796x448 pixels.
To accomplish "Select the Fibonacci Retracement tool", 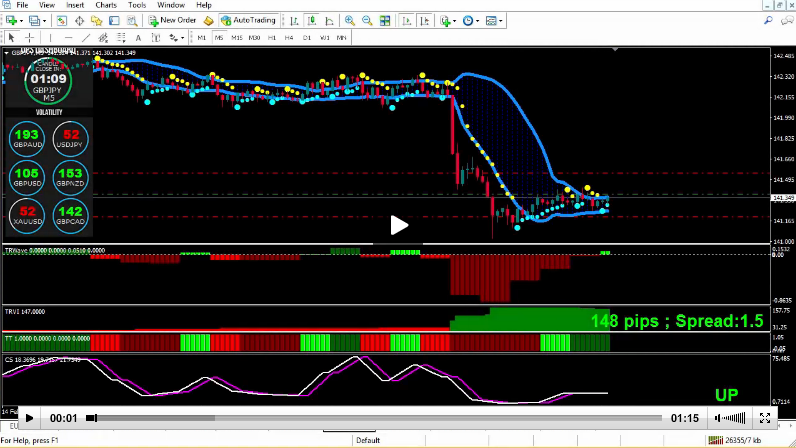I will pos(121,38).
